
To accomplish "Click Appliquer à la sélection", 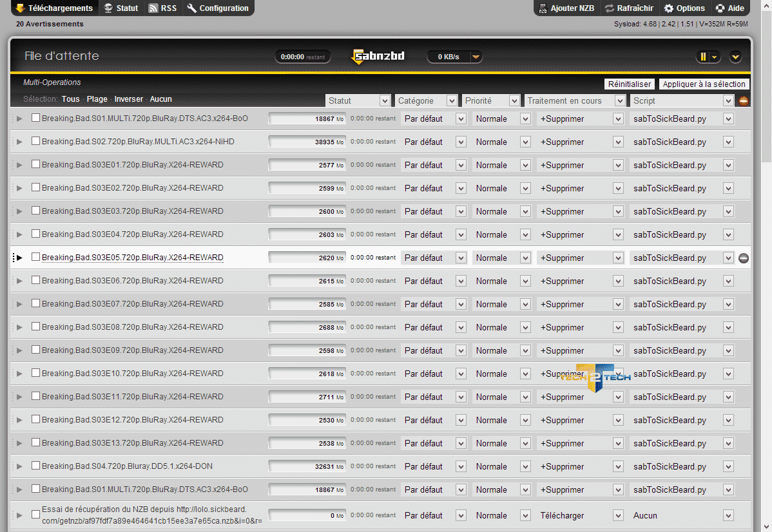I will point(704,84).
